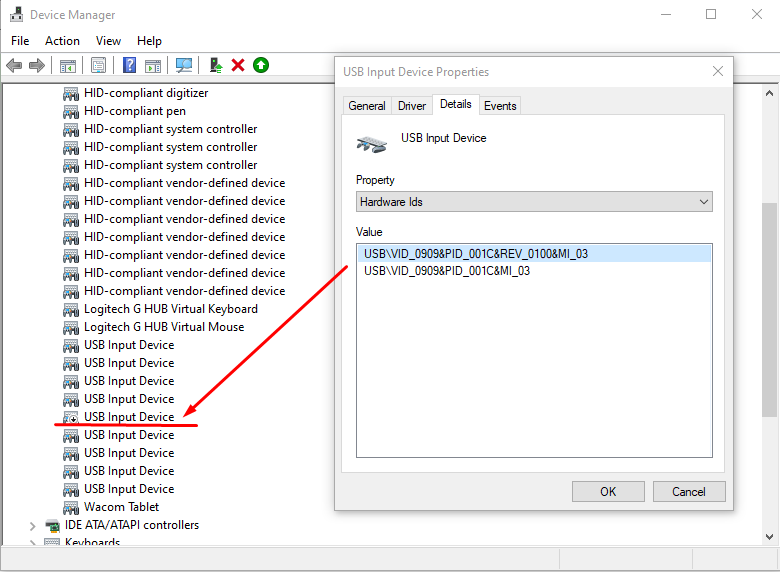This screenshot has width=780, height=572.
Task: Click the green Enable device icon
Action: (261, 65)
